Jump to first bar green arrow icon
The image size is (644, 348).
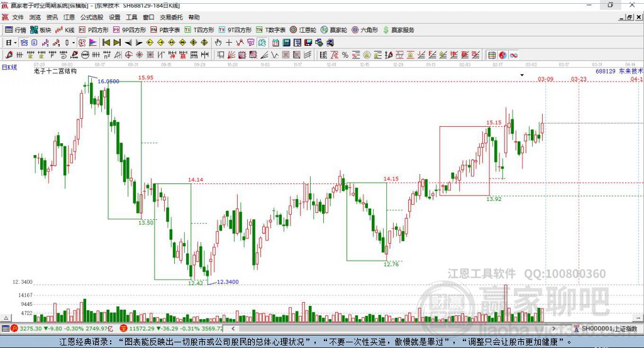(x=106, y=43)
